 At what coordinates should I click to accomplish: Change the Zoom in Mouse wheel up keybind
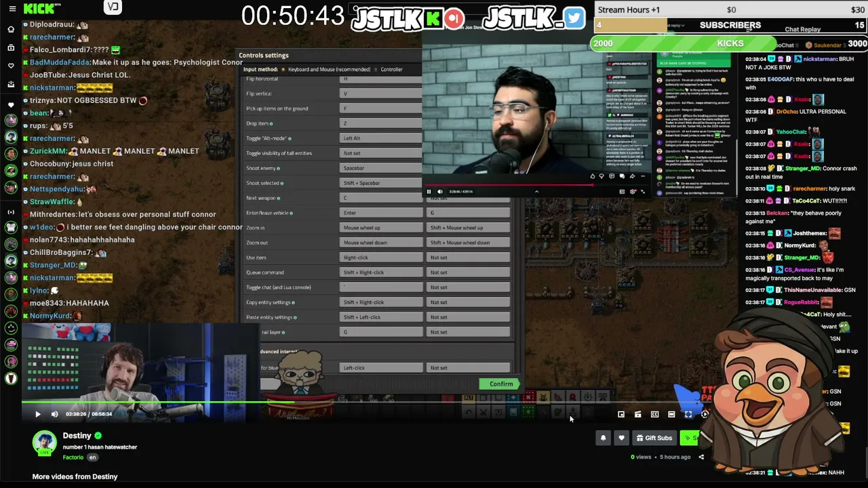(380, 228)
